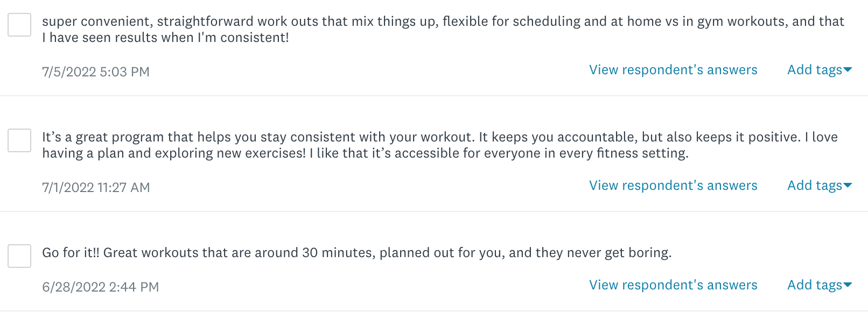The image size is (868, 312).
Task: Open View respondent's answers for the 11:27 AM response
Action: [673, 186]
